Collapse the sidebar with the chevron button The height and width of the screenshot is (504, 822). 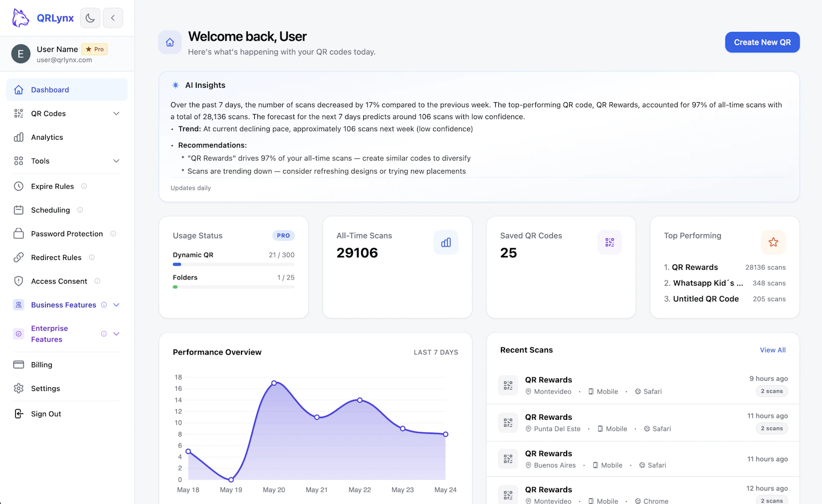point(113,18)
